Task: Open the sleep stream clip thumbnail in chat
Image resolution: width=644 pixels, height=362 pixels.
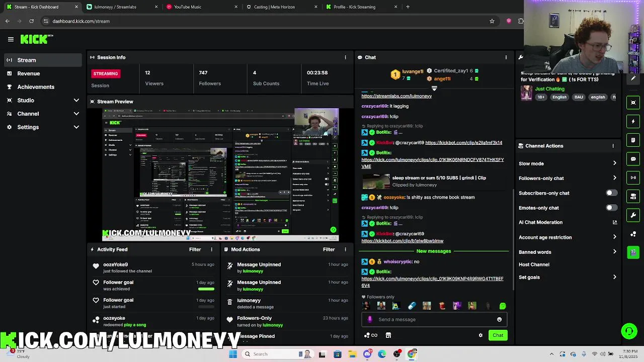Action: pyautogui.click(x=376, y=181)
